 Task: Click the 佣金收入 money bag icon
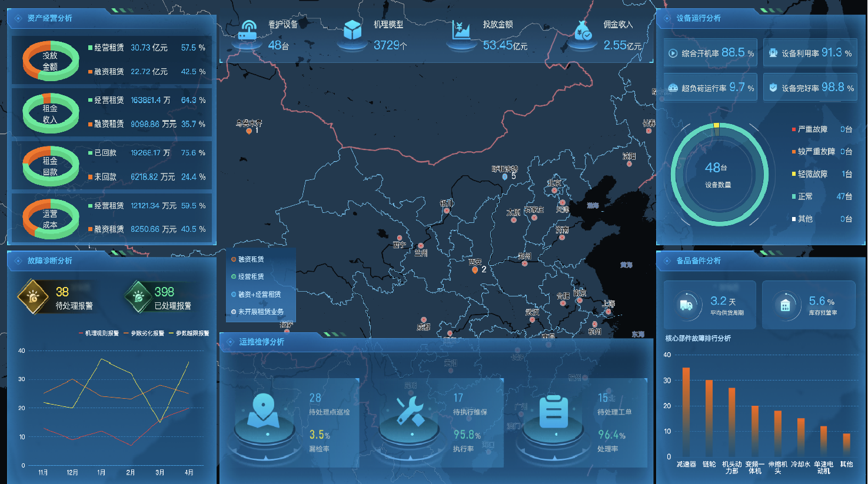[x=583, y=31]
